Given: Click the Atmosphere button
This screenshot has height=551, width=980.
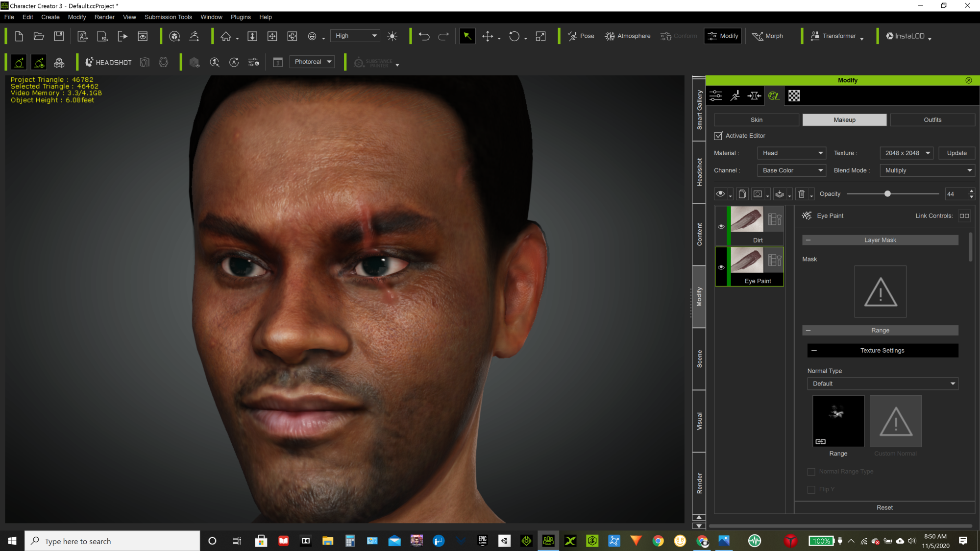Looking at the screenshot, I should coord(628,36).
